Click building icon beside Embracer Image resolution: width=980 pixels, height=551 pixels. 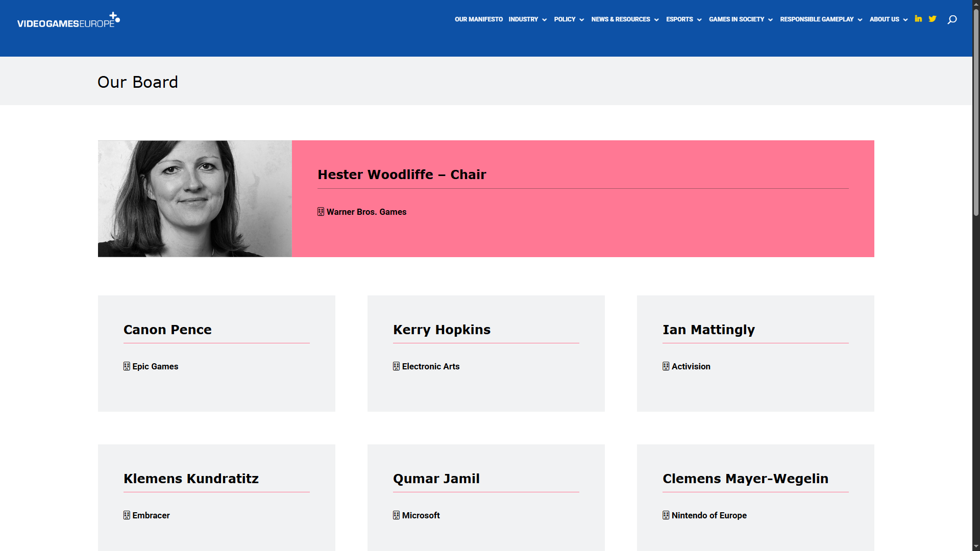tap(127, 515)
